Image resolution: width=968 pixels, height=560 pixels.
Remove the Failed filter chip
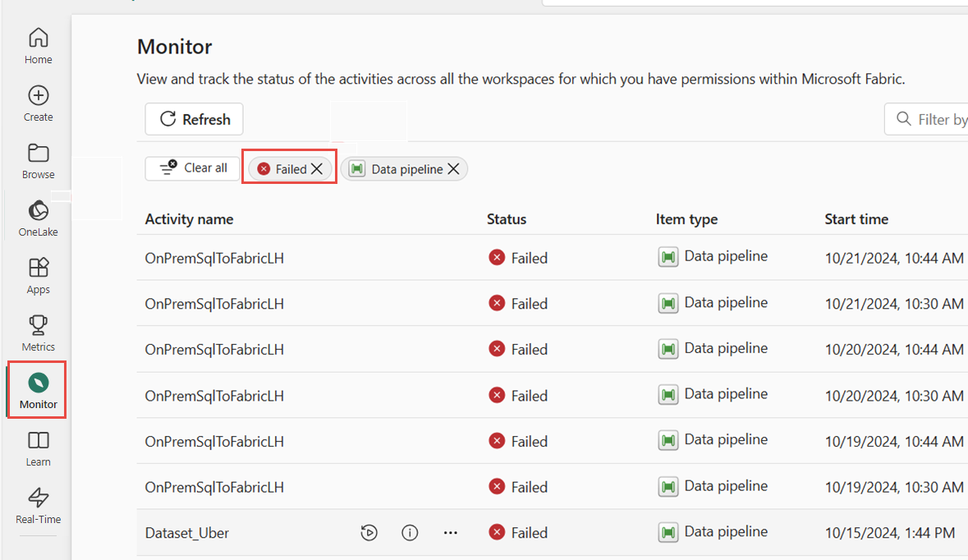[x=317, y=169]
